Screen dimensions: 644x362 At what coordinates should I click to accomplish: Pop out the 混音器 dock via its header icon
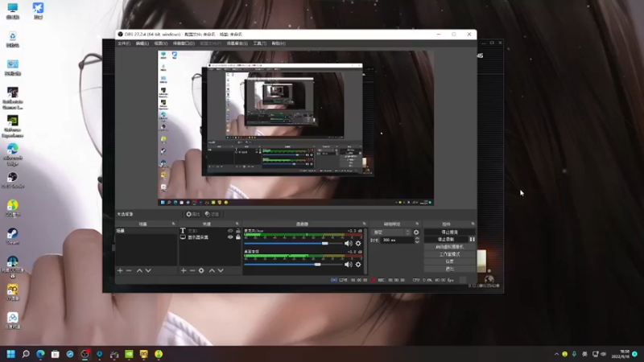pyautogui.click(x=364, y=224)
